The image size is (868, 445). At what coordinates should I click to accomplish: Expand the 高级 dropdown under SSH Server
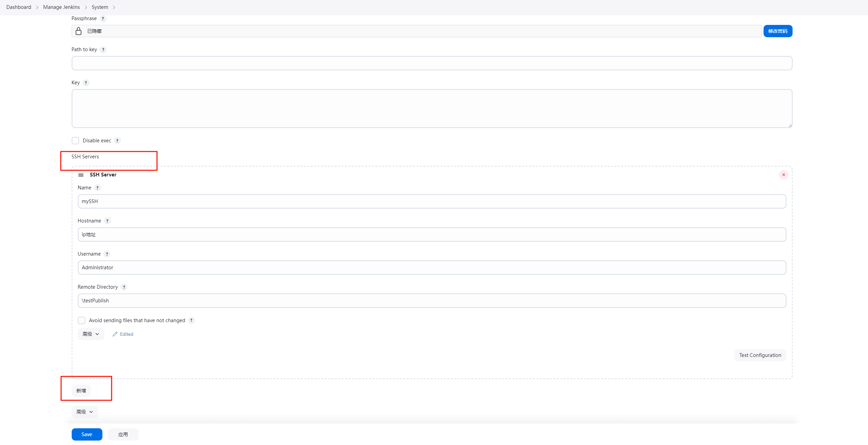point(90,334)
